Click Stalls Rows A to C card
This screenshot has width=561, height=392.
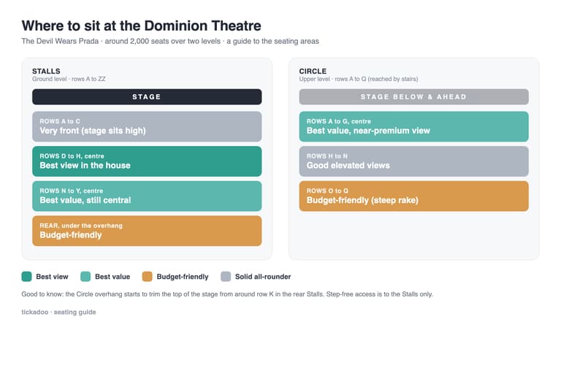click(x=147, y=126)
